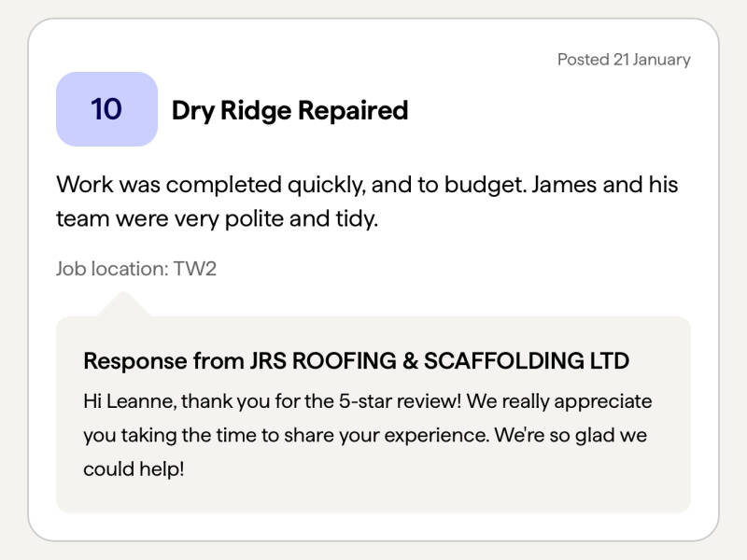747x560 pixels.
Task: Click "Response from" in the reply heading
Action: click(149, 360)
